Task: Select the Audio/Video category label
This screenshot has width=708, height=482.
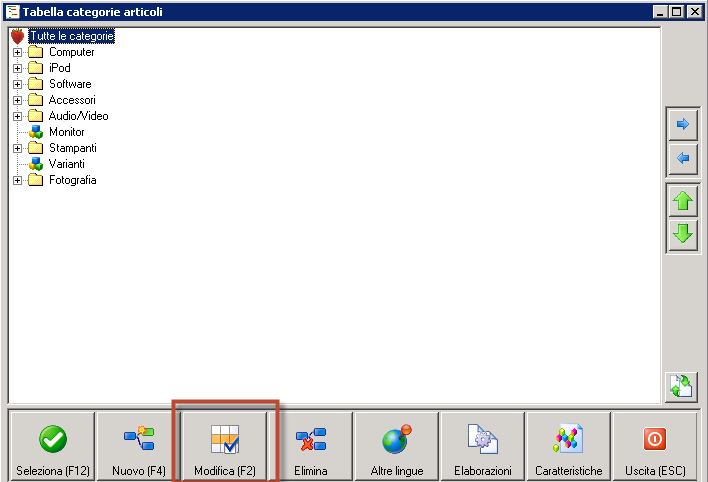Action: (x=79, y=116)
